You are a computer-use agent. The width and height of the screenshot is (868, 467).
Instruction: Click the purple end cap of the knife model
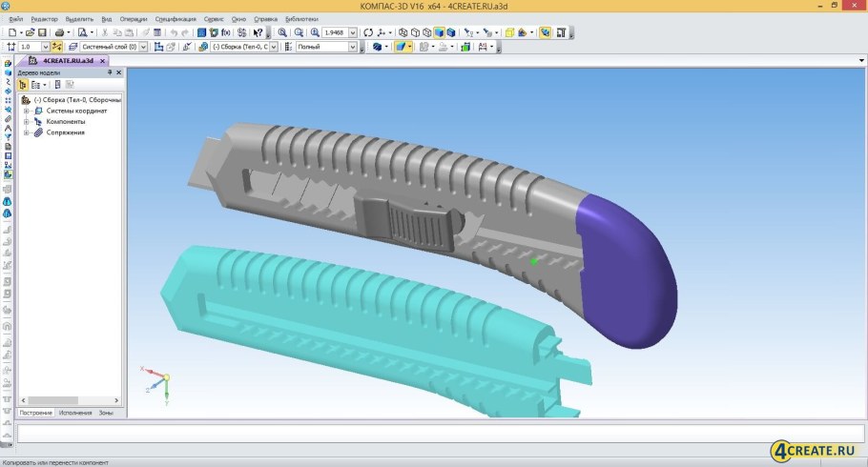pos(626,271)
